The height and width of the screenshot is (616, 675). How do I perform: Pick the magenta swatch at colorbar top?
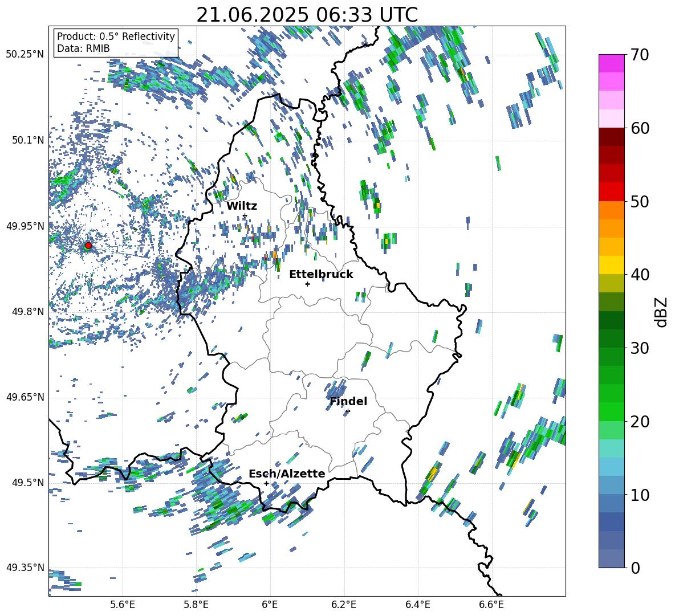click(611, 63)
